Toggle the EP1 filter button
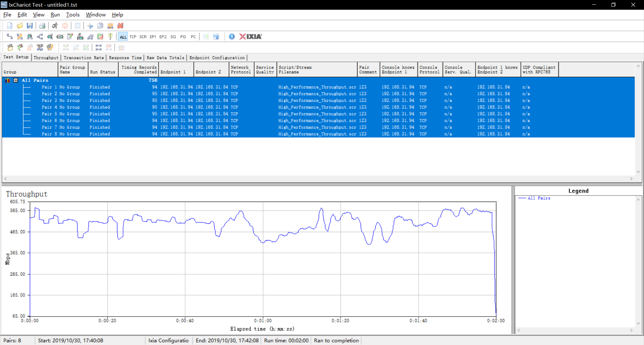The image size is (644, 345). point(153,37)
